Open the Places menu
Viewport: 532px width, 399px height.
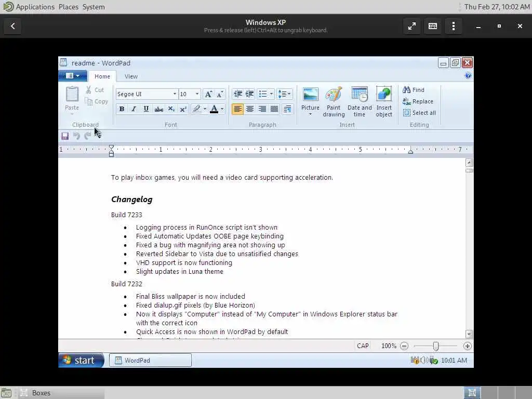tap(68, 7)
